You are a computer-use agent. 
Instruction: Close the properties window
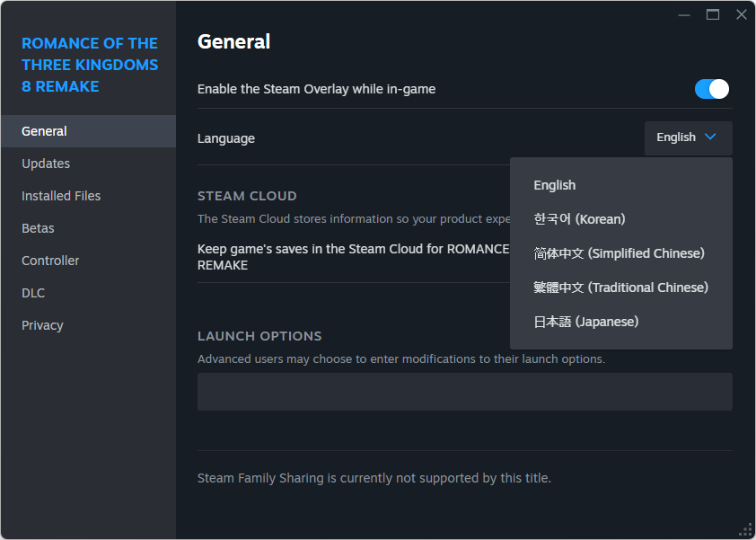[741, 14]
